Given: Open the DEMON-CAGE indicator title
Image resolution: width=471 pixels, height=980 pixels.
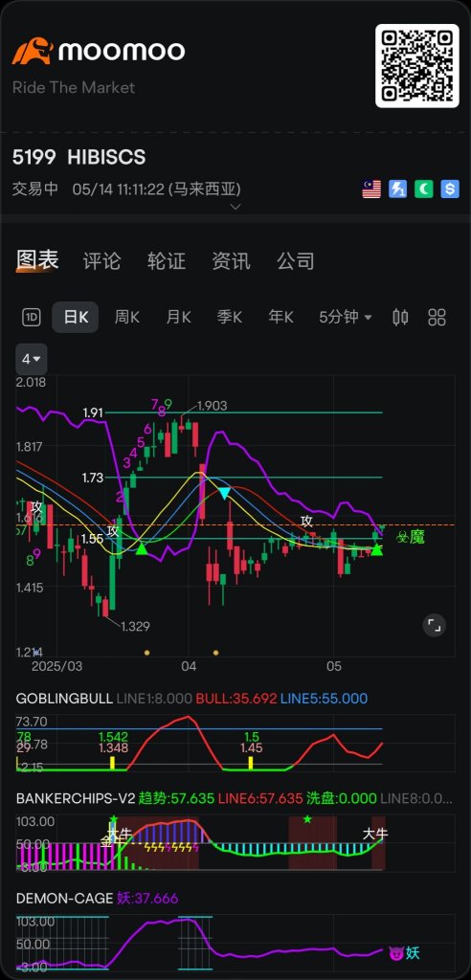Looking at the screenshot, I should (x=65, y=898).
